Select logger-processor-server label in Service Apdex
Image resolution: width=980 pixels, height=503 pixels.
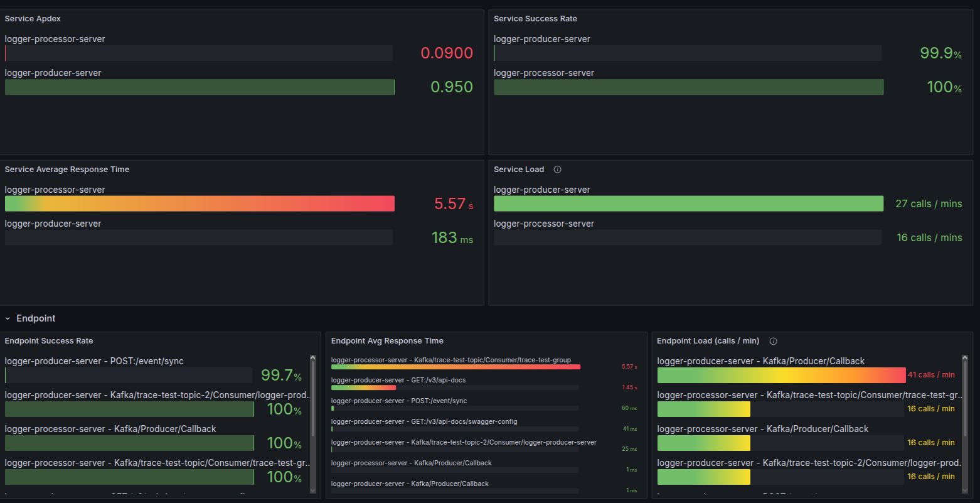click(x=55, y=39)
